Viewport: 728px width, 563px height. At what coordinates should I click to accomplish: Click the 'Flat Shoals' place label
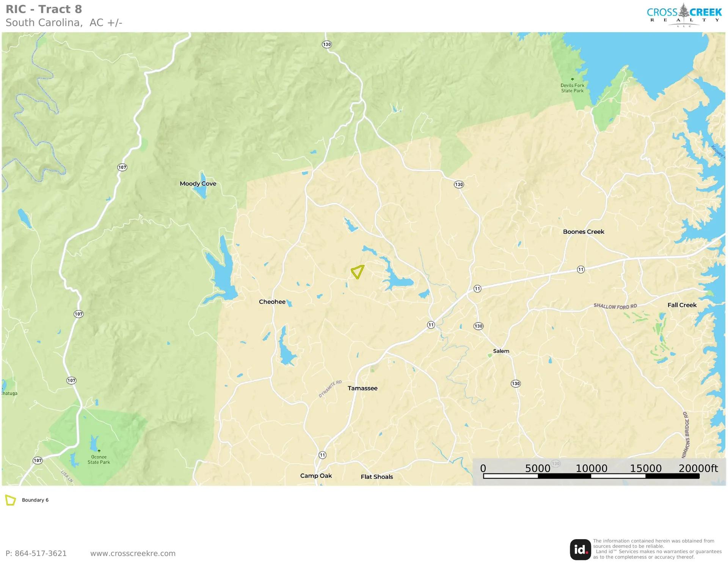[x=377, y=477]
